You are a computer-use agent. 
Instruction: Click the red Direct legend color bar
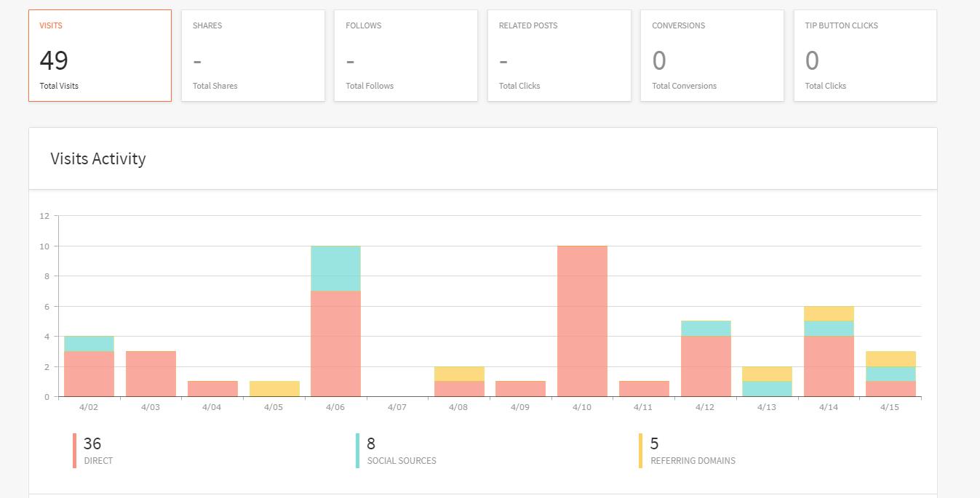pos(74,451)
